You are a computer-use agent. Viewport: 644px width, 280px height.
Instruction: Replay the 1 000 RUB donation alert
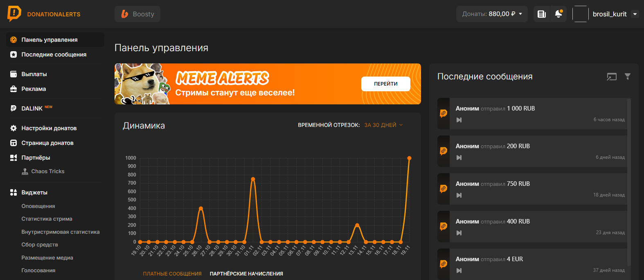(x=459, y=120)
